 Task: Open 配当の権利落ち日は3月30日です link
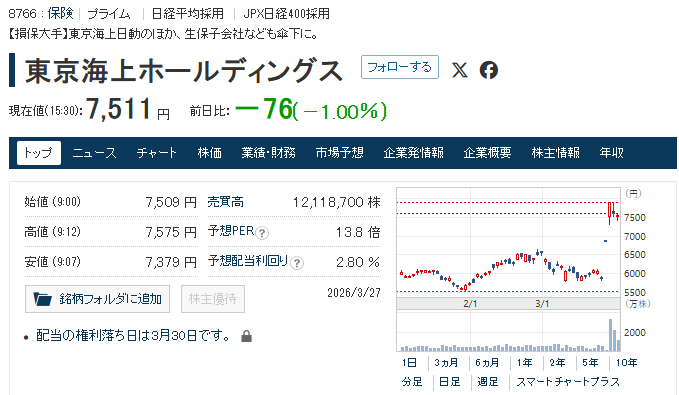pos(133,336)
